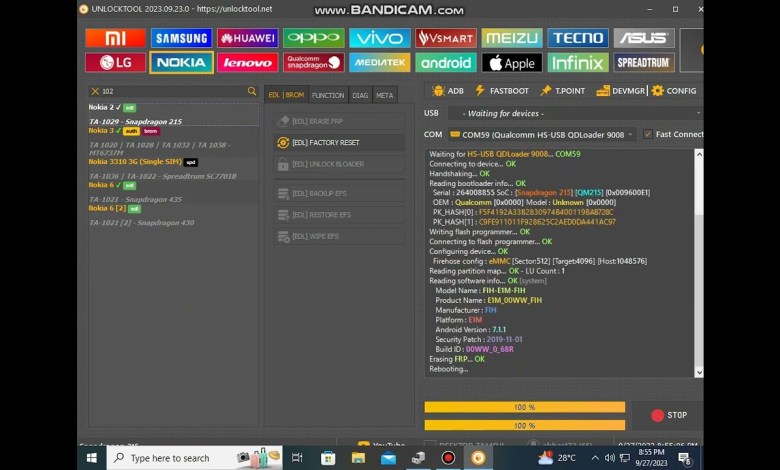Open UnlockTool taskbar icon
This screenshot has width=780, height=470.
click(478, 458)
